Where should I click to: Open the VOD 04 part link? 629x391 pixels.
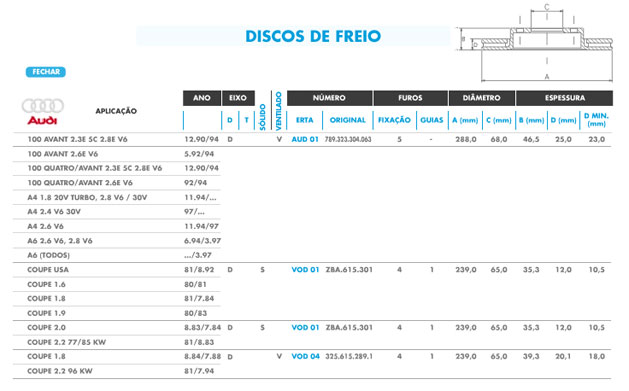coord(305,356)
